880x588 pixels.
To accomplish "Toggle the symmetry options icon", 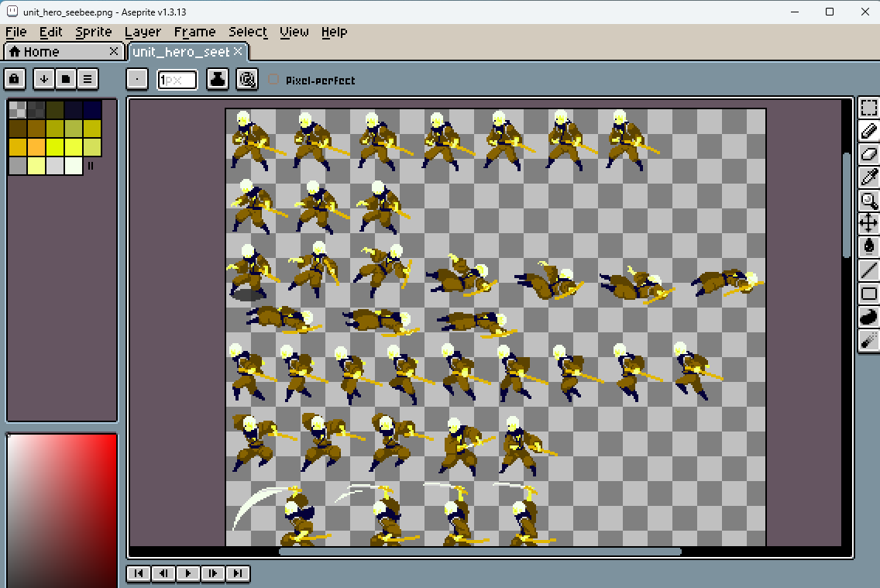I will tap(247, 79).
